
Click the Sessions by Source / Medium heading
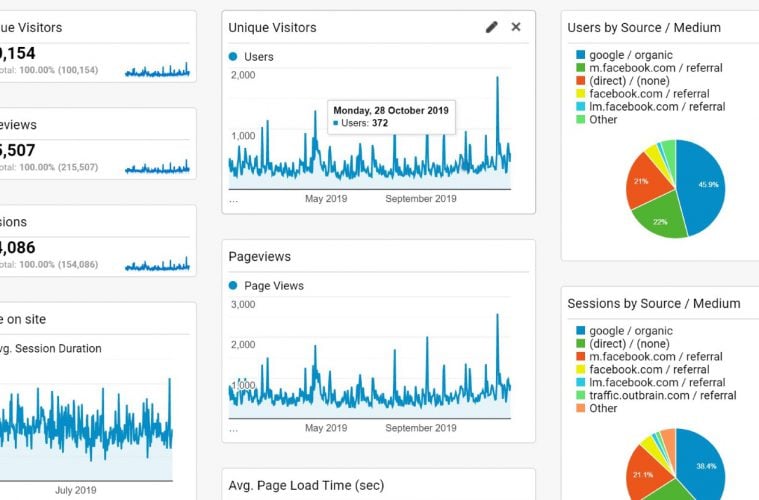pos(653,304)
